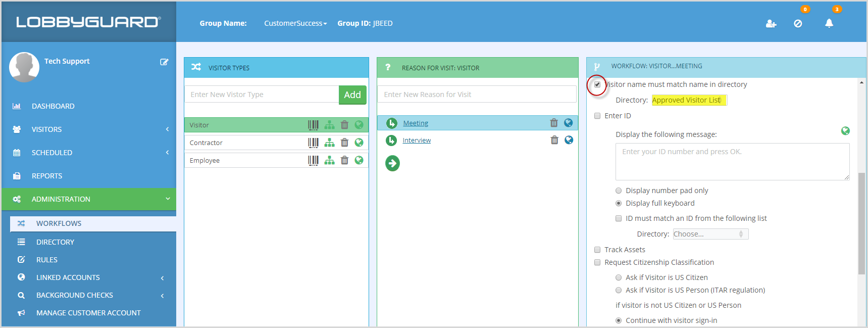Screen dimensions: 868x328
Task: Delete the Meeting reason via trash icon
Action: [x=554, y=123]
